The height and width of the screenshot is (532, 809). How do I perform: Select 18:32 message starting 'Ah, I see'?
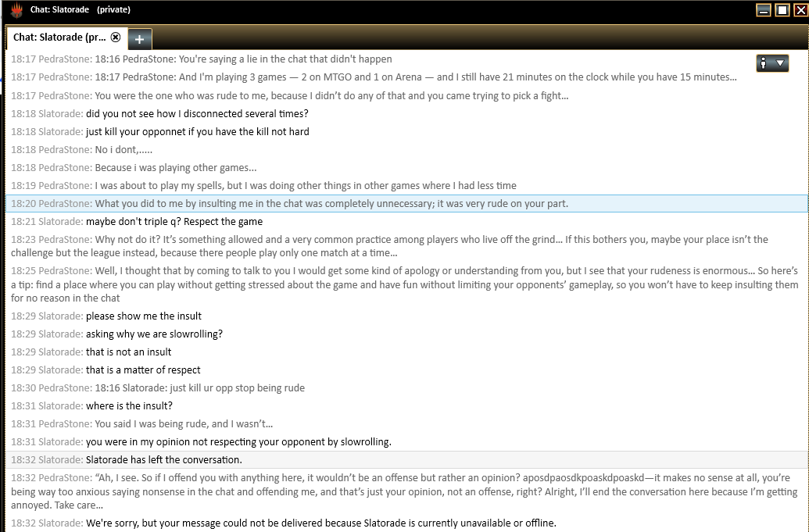point(406,492)
